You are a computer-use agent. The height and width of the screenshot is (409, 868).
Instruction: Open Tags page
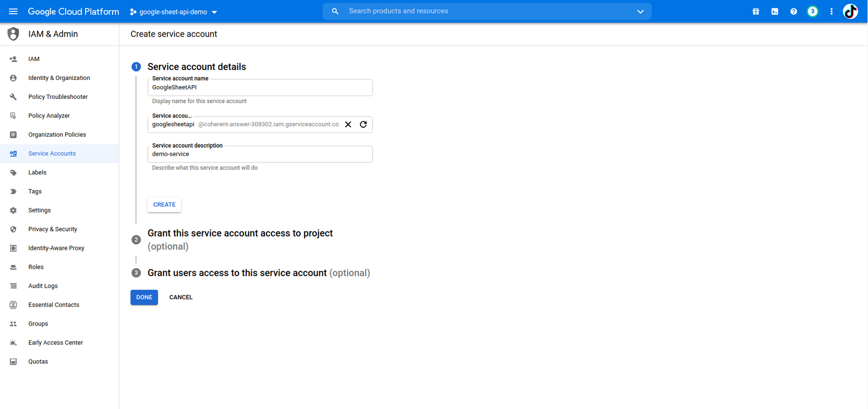tap(59, 191)
